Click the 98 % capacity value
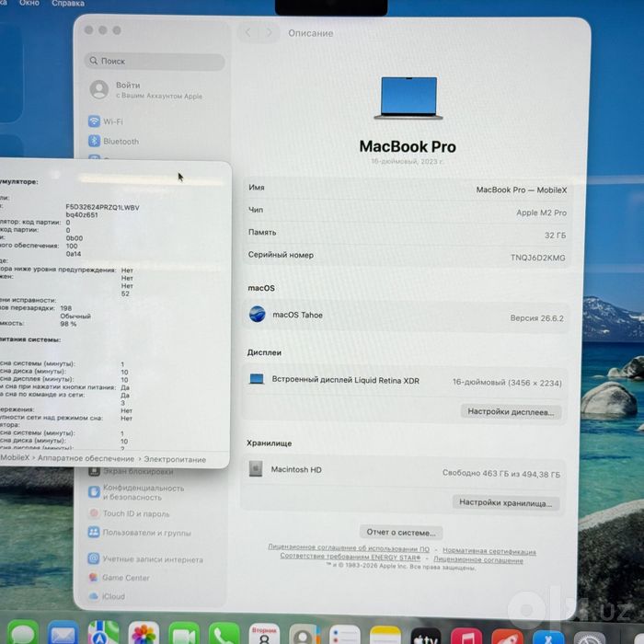Image resolution: width=644 pixels, height=644 pixels. click(68, 324)
